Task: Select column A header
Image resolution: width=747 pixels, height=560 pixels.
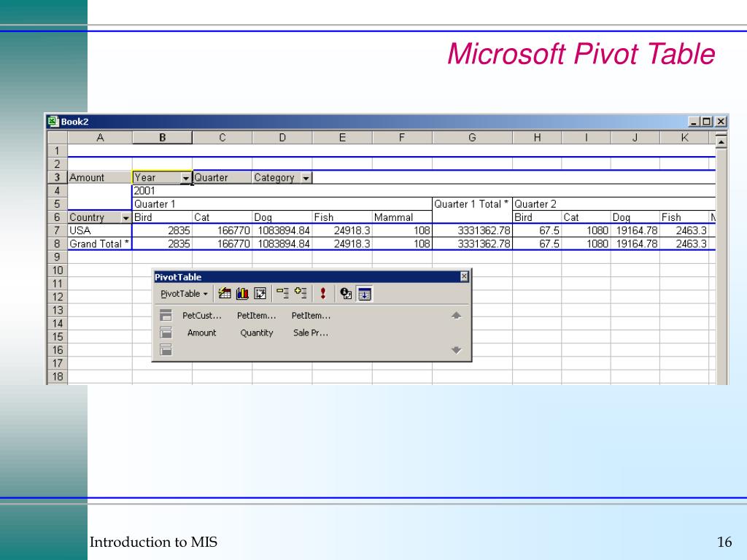Action: tap(100, 138)
